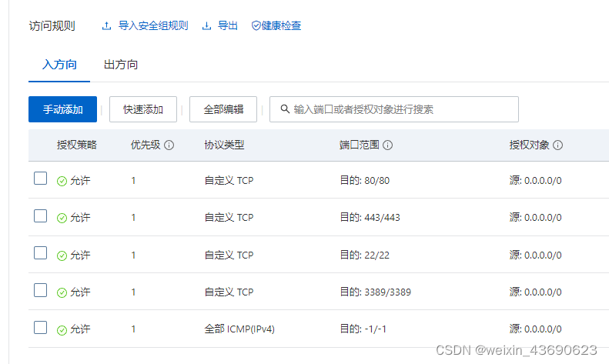Click priority value 1 in the 443/443 row

coord(133,218)
